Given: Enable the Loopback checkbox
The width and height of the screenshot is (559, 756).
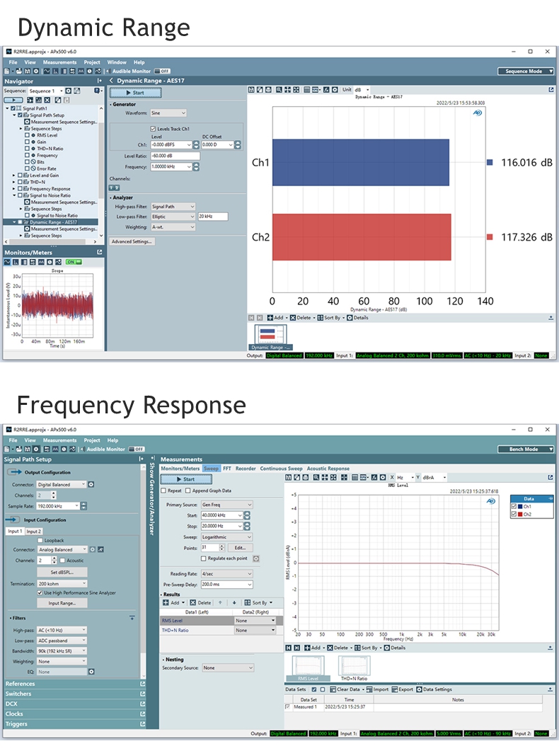Looking at the screenshot, I should pyautogui.click(x=40, y=540).
